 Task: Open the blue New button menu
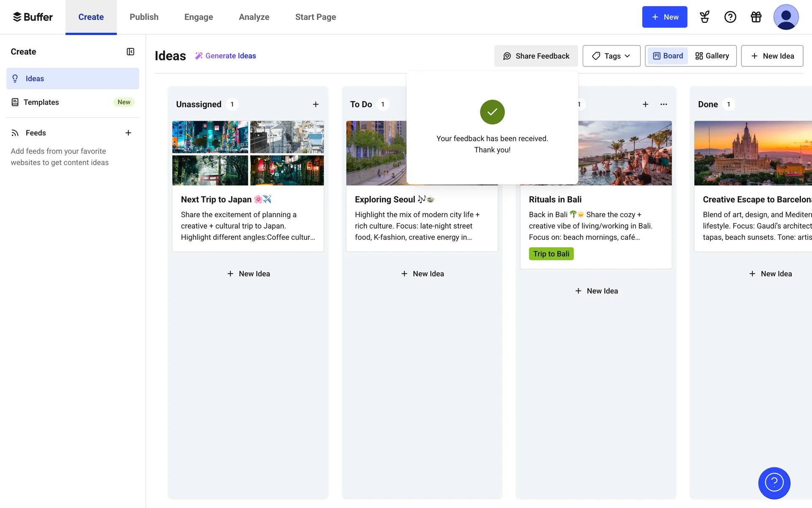664,17
